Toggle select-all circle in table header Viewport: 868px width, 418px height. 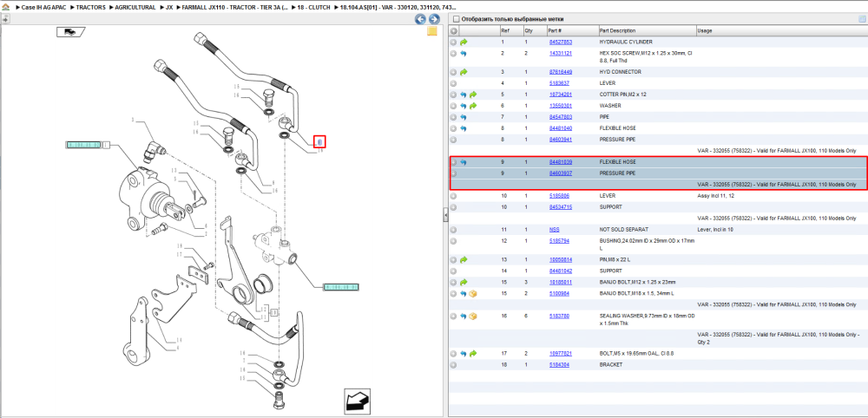click(x=453, y=31)
